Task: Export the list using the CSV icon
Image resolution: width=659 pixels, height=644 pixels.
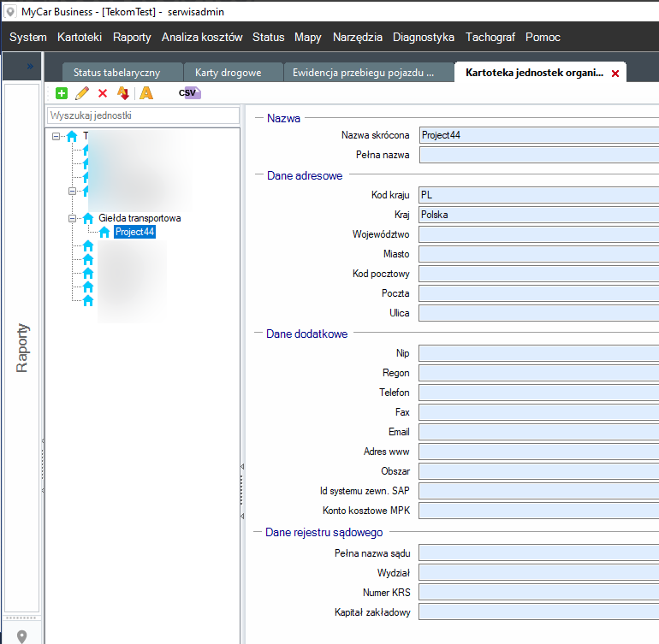Action: (189, 93)
